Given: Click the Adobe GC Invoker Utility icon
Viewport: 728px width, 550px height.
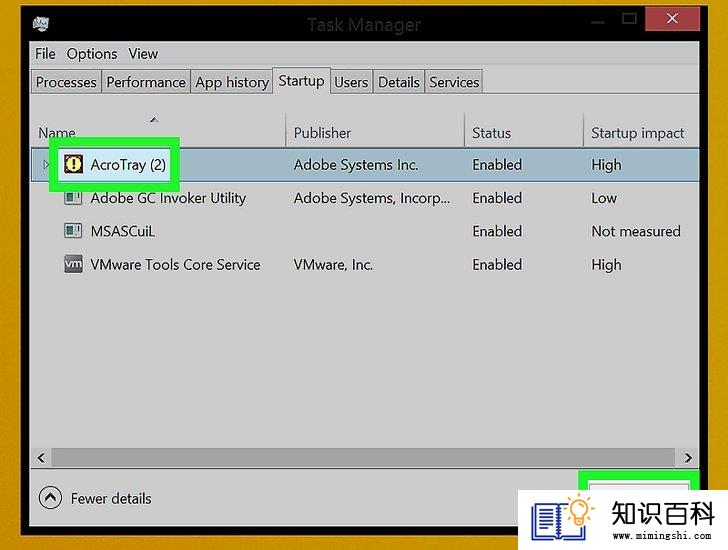Looking at the screenshot, I should (x=73, y=198).
